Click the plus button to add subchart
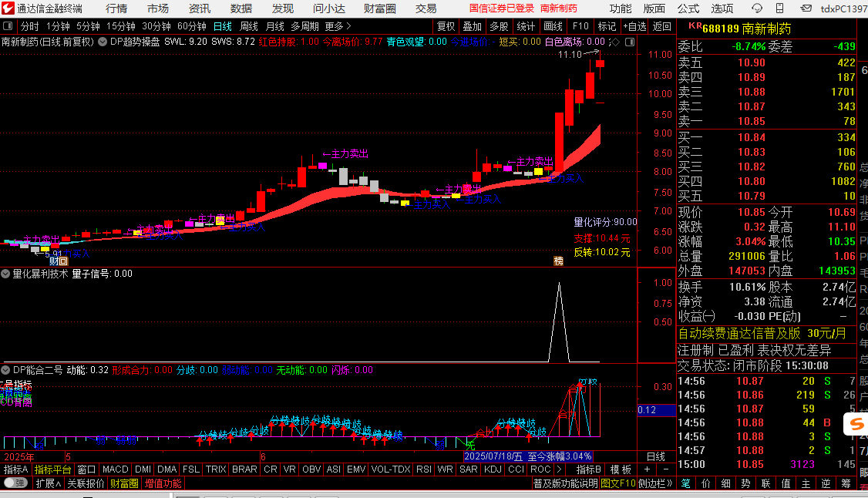The width and height of the screenshot is (868, 498). [x=647, y=469]
